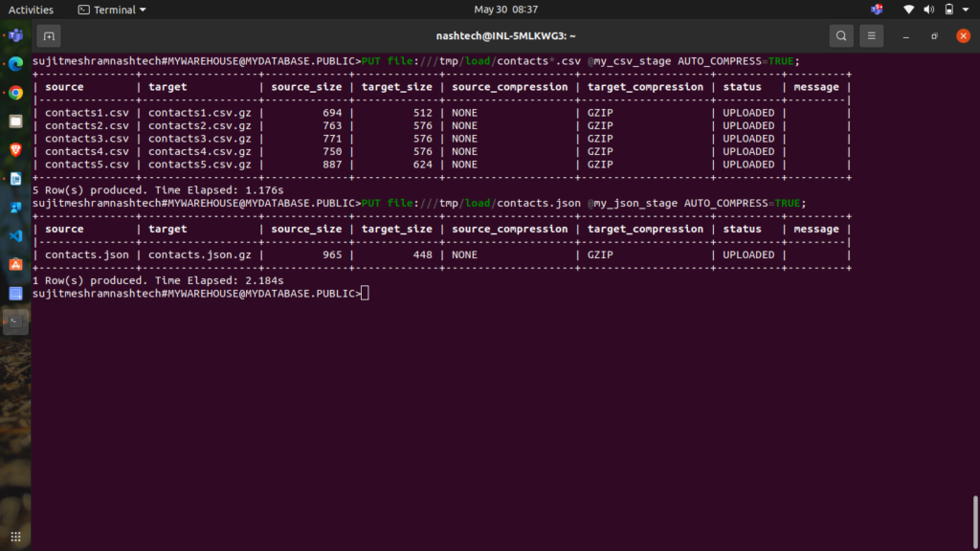980x551 pixels.
Task: Launch Brave browser from the dock
Action: pos(15,150)
